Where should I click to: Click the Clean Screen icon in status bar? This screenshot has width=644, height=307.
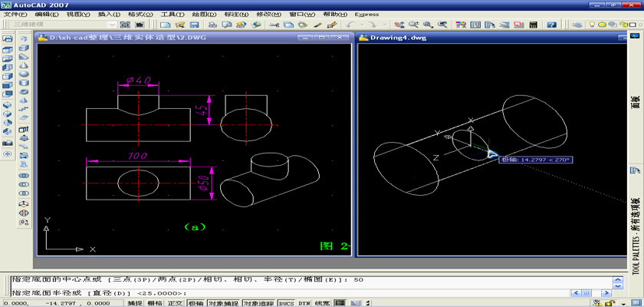(635, 303)
